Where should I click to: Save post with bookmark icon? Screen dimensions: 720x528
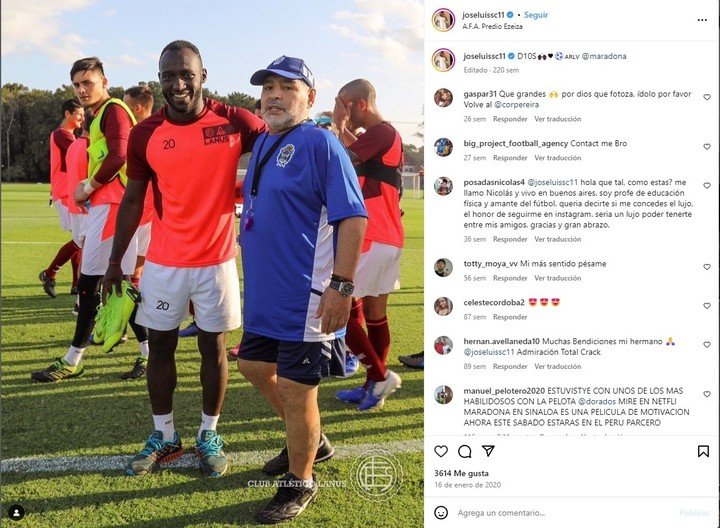tap(703, 451)
